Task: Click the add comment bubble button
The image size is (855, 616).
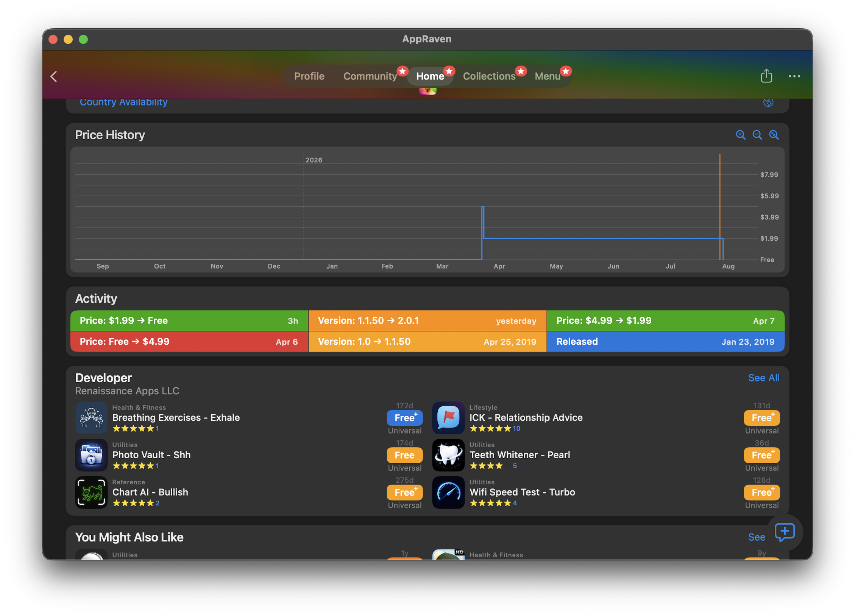Action: click(784, 532)
